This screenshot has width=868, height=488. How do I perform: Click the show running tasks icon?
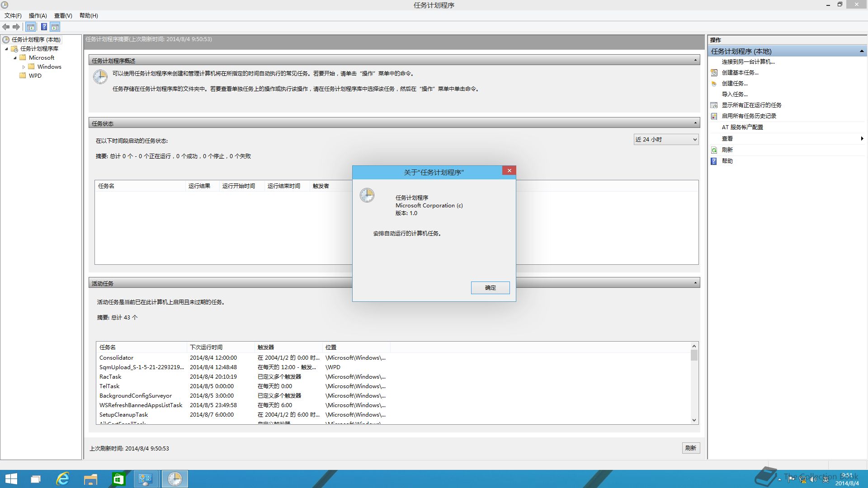pos(714,105)
